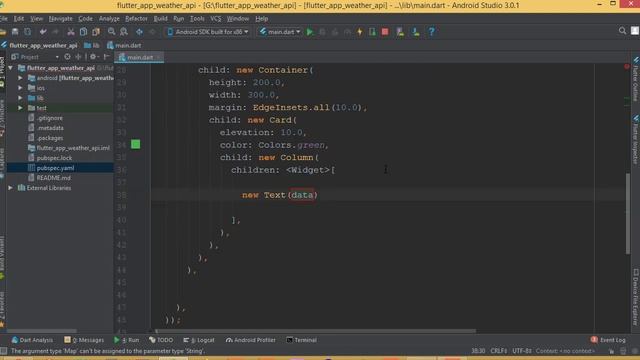Click the Replace icon next to Find
The image size is (640, 360).
[124, 32]
